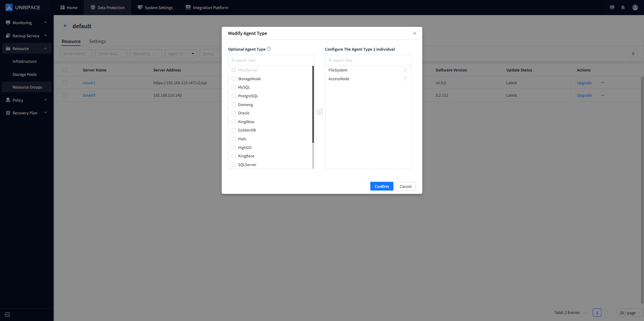Confirm the agent type changes
This screenshot has width=644, height=321.
coord(382,186)
